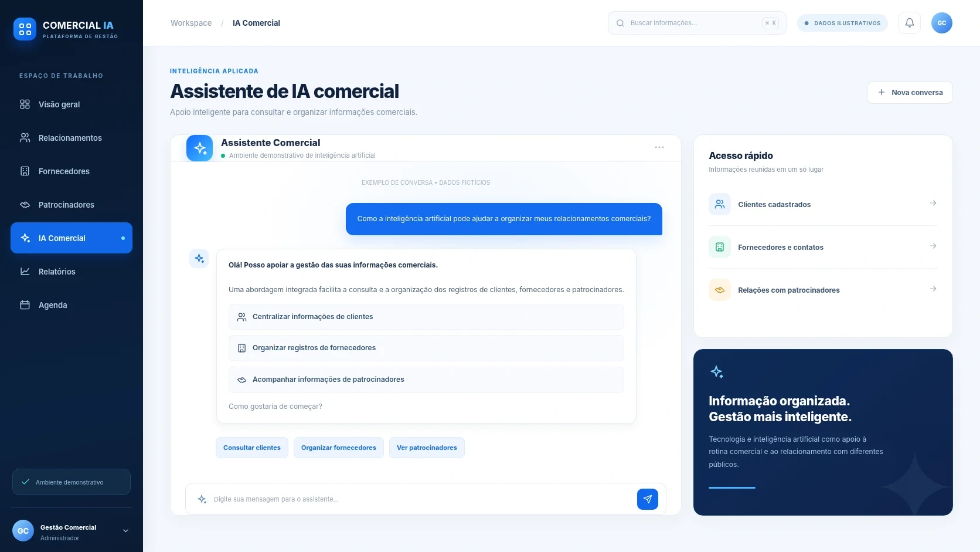980x552 pixels.
Task: Click the Acesso rápido heading
Action: pos(741,155)
